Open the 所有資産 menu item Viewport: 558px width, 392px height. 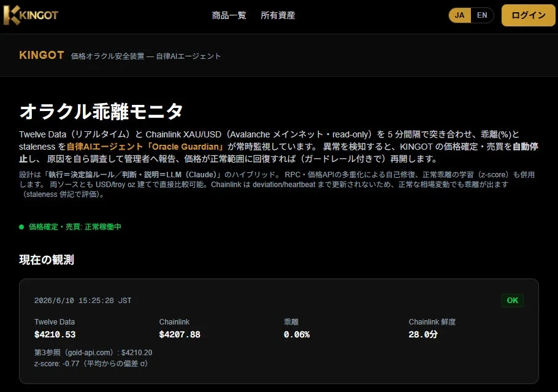pyautogui.click(x=278, y=15)
